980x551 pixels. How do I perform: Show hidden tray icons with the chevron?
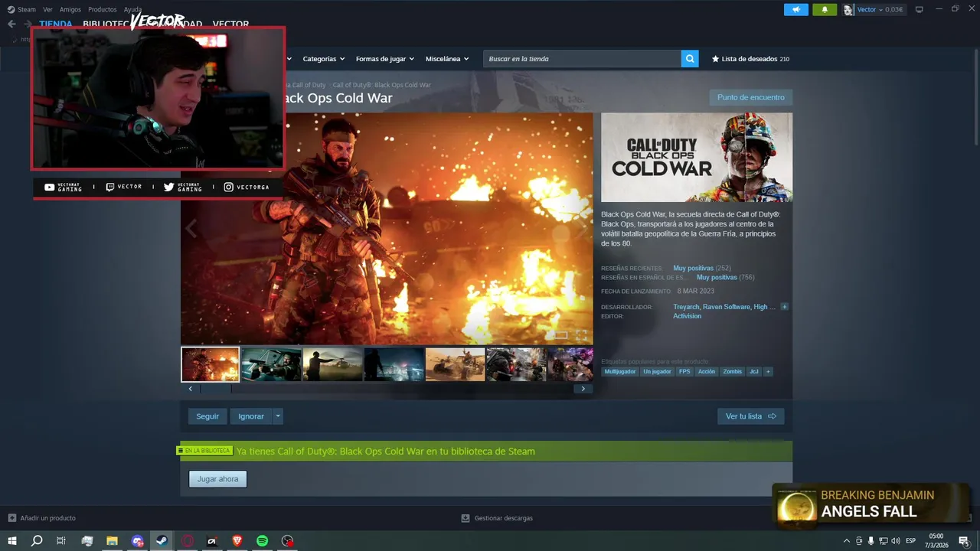846,541
